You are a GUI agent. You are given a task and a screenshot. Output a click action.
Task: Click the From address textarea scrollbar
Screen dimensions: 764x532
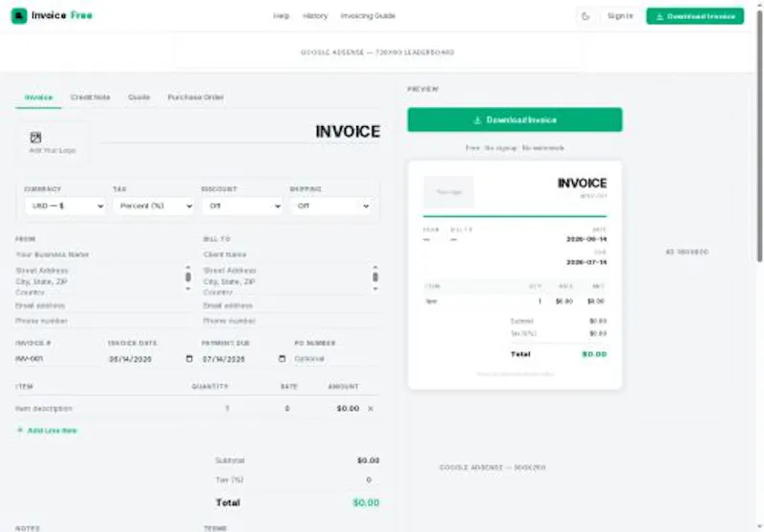click(188, 278)
